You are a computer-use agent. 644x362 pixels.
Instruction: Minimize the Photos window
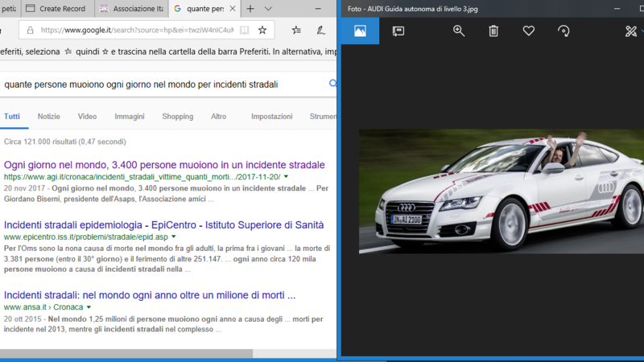click(617, 9)
